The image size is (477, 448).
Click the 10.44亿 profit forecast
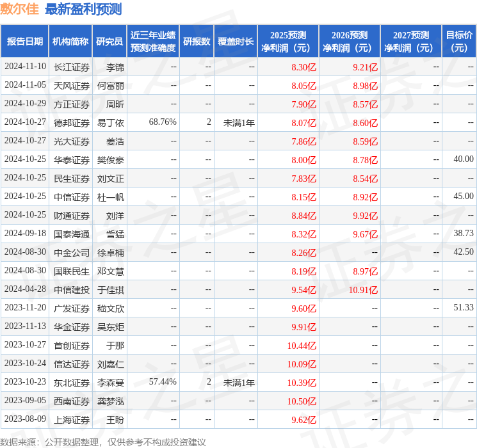302,346
